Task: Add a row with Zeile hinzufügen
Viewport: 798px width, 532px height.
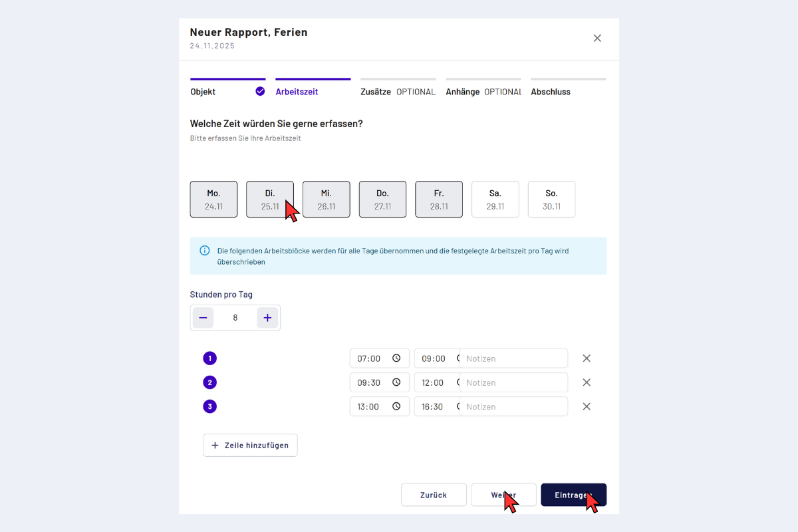Action: 250,446
